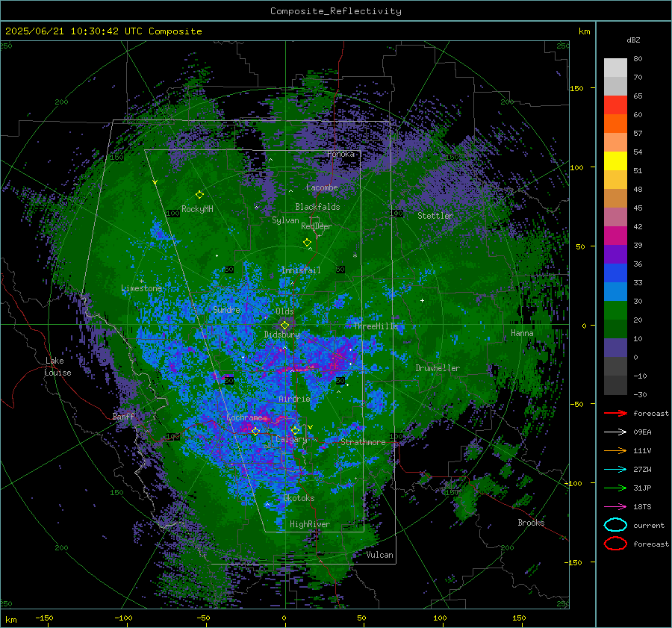Click the Ponoka town label
This screenshot has height=628, width=672.
click(x=340, y=154)
